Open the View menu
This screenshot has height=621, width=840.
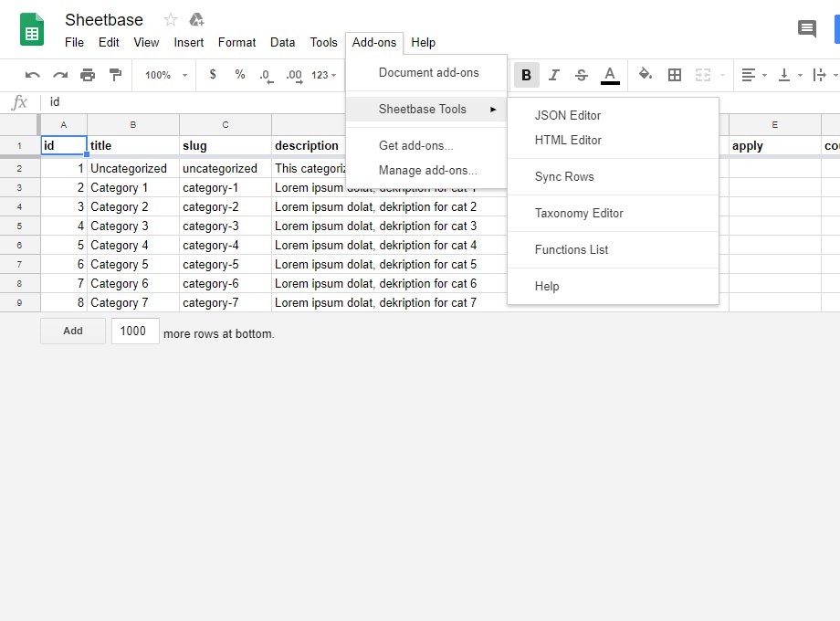(x=146, y=42)
